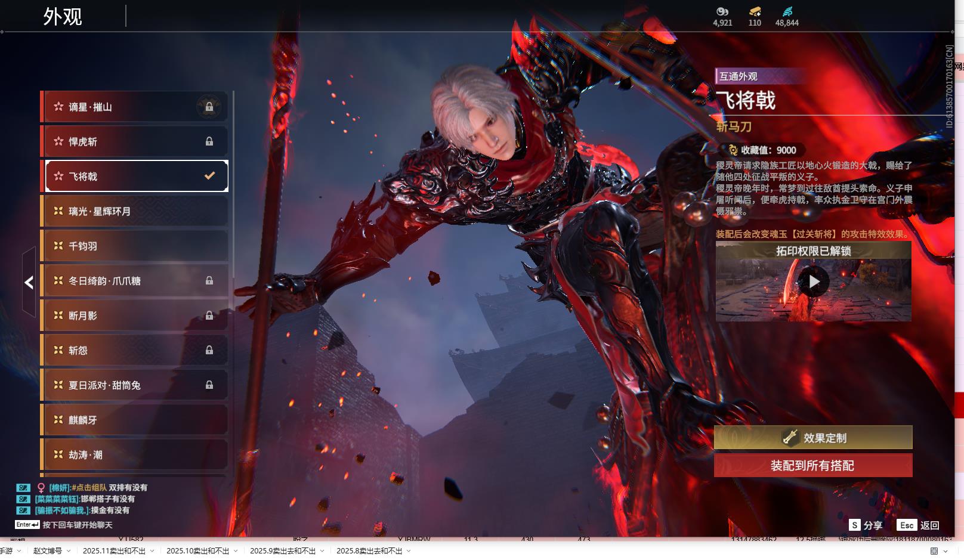Image resolution: width=964 pixels, height=560 pixels.
Task: Click the first chat channel icon beside 棉妍
Action: pyautogui.click(x=23, y=487)
